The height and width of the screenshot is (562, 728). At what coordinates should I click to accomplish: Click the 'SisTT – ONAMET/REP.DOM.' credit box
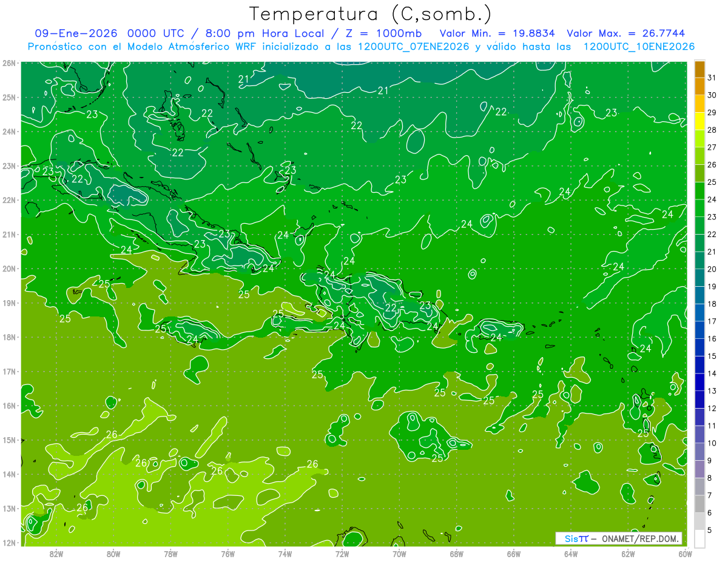coord(619,538)
